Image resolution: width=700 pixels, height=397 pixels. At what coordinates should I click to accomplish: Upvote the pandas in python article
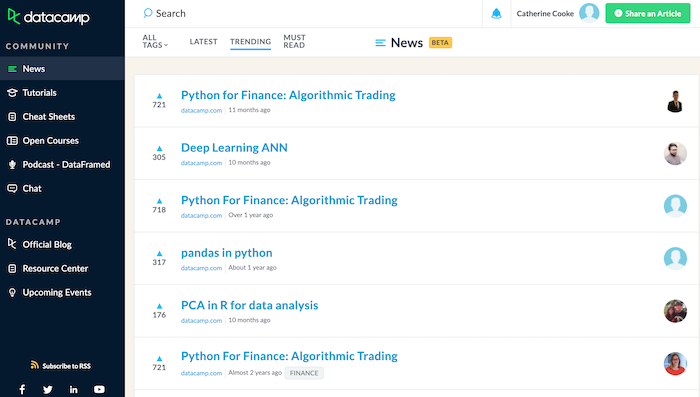159,254
